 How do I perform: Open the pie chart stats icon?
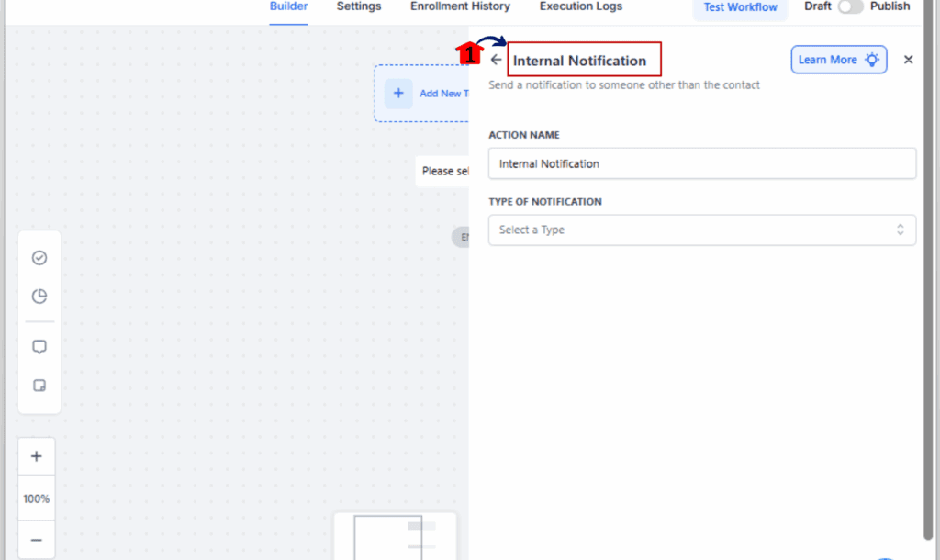pyautogui.click(x=39, y=297)
